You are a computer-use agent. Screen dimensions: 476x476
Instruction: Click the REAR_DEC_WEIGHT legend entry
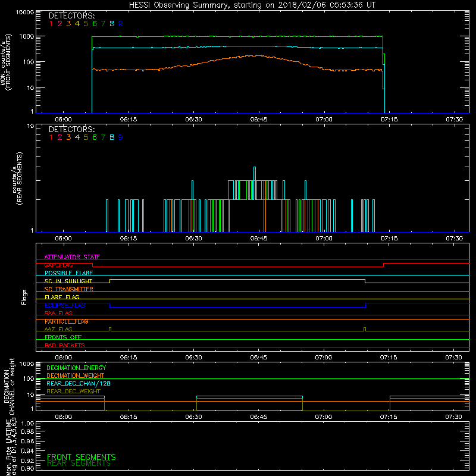coord(73,392)
